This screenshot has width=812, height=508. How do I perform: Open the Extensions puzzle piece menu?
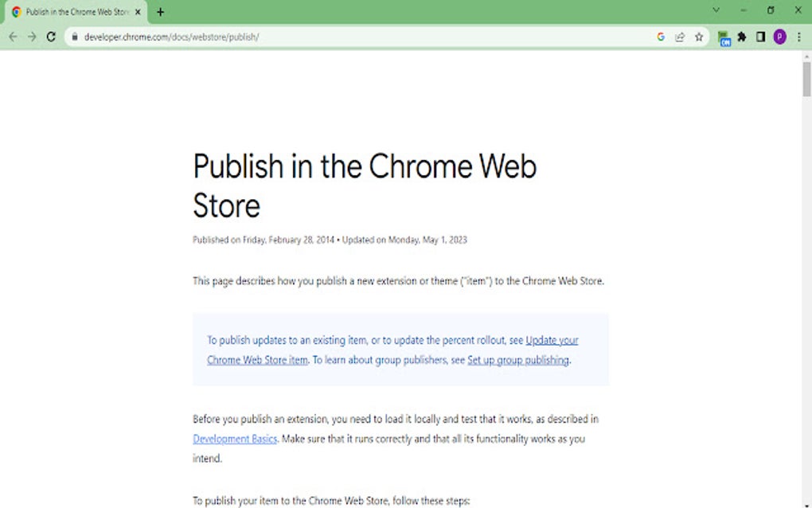pos(742,37)
